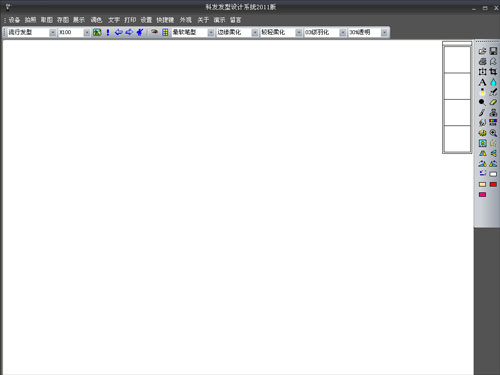Screen dimensions: 500x375
Task: Click the blue right arrow icon
Action: tap(129, 32)
